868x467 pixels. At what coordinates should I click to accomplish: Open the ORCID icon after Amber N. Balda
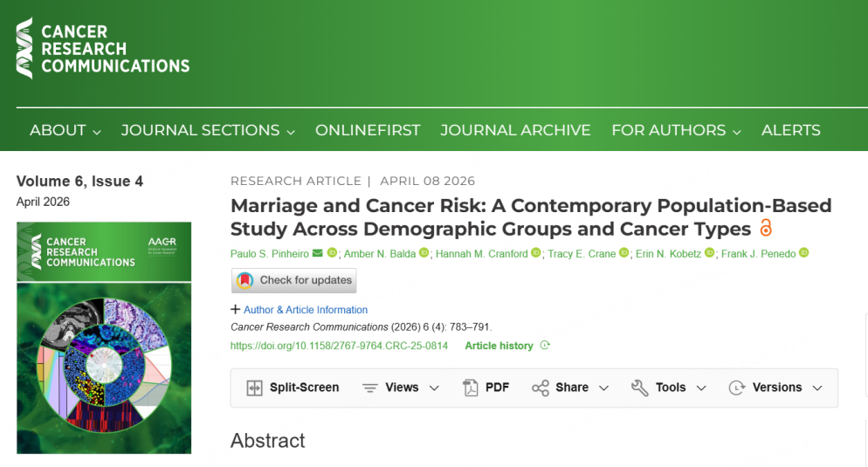click(x=424, y=253)
